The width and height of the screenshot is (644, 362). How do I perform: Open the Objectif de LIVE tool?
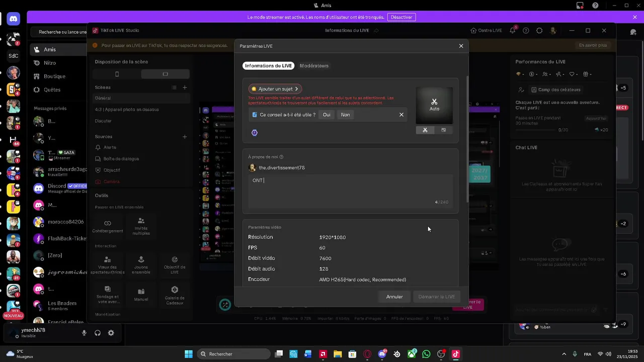click(x=175, y=265)
